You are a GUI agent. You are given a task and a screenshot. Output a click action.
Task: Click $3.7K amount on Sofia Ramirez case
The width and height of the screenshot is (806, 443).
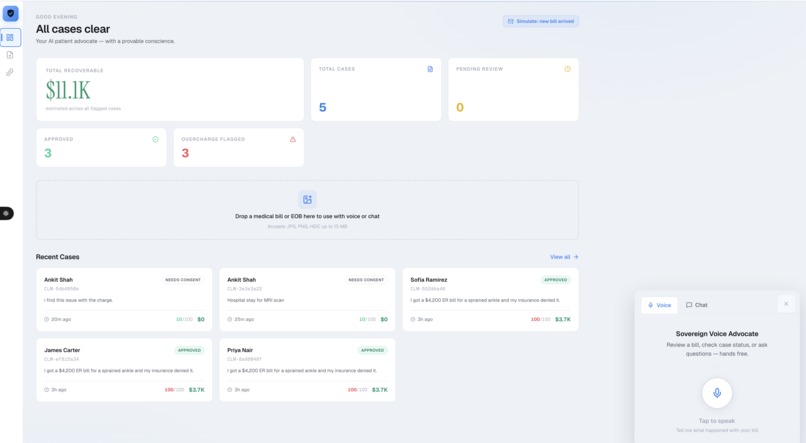(x=563, y=319)
